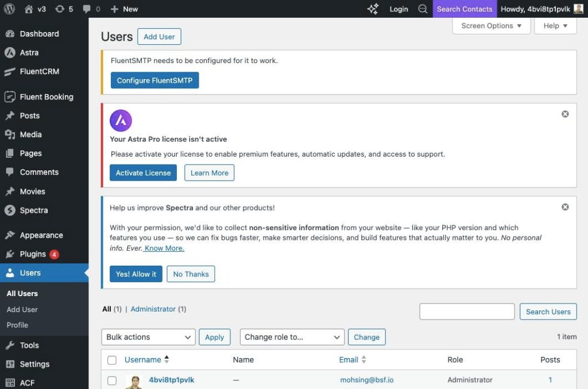Open Search Contacts in admin bar
This screenshot has width=588, height=389.
coord(464,9)
